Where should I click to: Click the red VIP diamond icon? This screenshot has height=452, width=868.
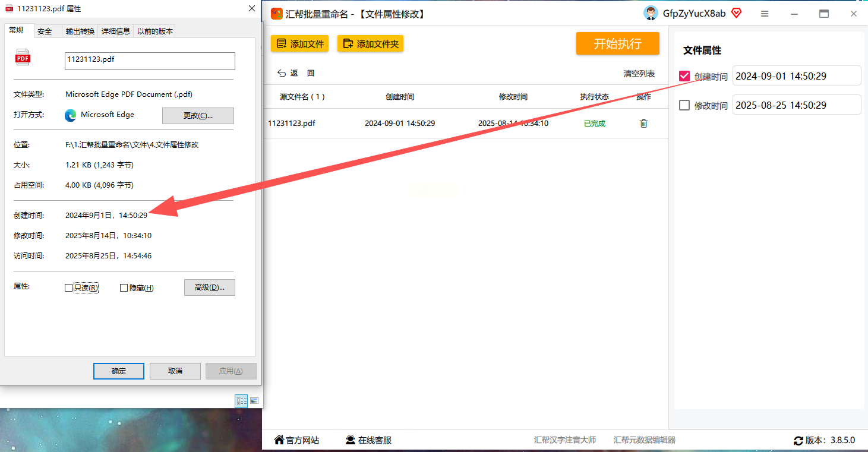pyautogui.click(x=736, y=13)
